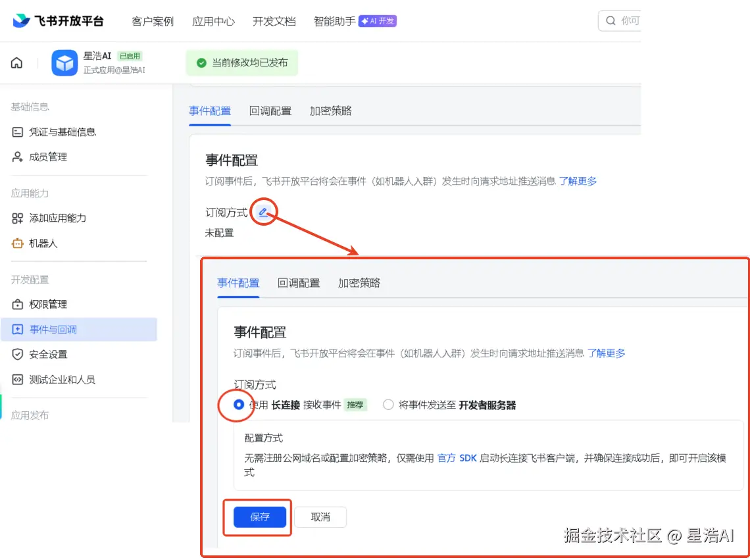
Task: Open the lower panel 回调配置 tab
Action: tap(299, 283)
